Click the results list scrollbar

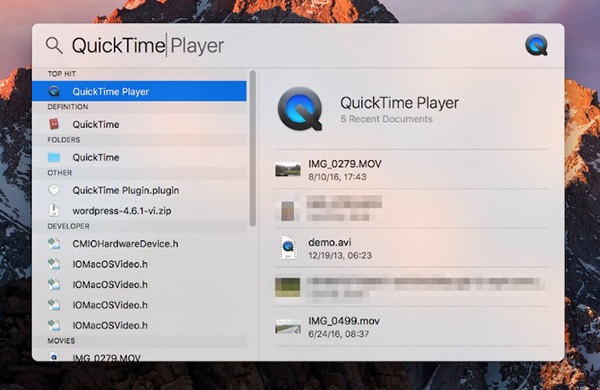(x=253, y=148)
